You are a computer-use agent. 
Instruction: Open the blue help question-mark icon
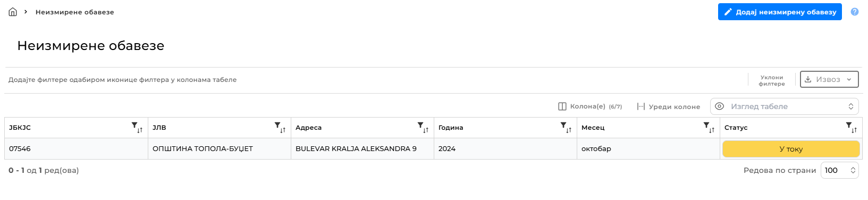(x=855, y=12)
